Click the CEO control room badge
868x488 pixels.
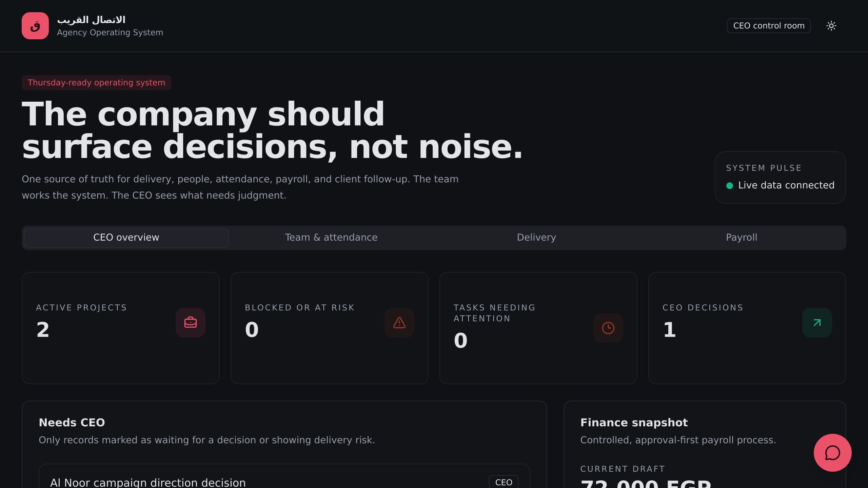point(769,26)
